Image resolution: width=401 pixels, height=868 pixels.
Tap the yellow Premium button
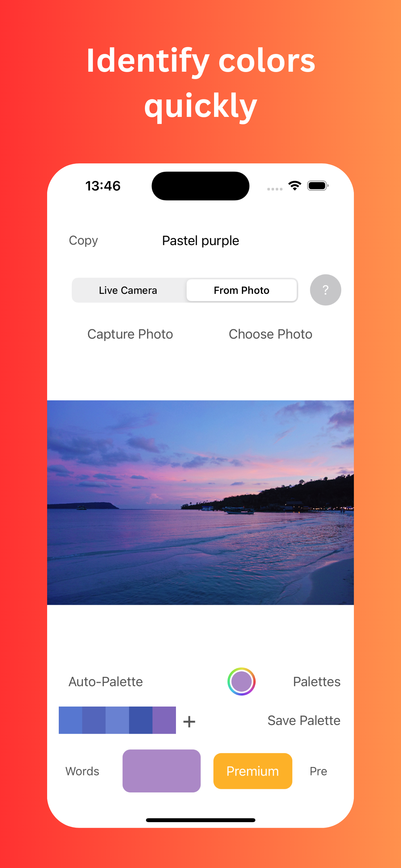(253, 771)
